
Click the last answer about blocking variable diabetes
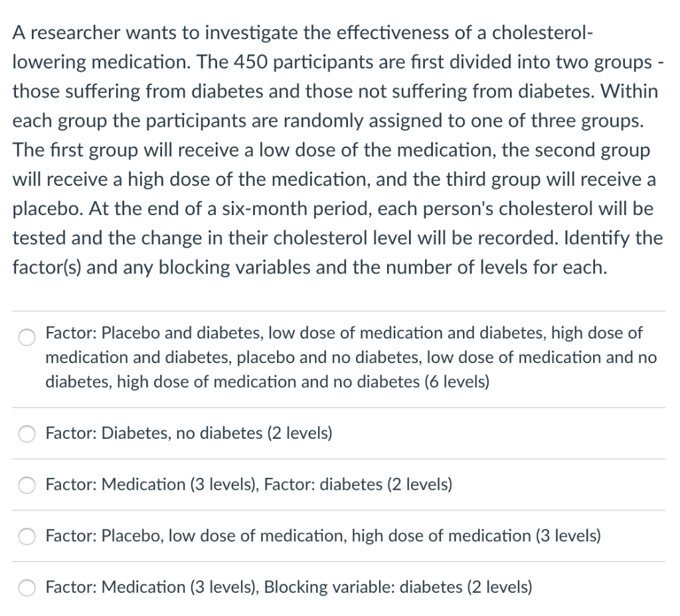pyautogui.click(x=288, y=587)
